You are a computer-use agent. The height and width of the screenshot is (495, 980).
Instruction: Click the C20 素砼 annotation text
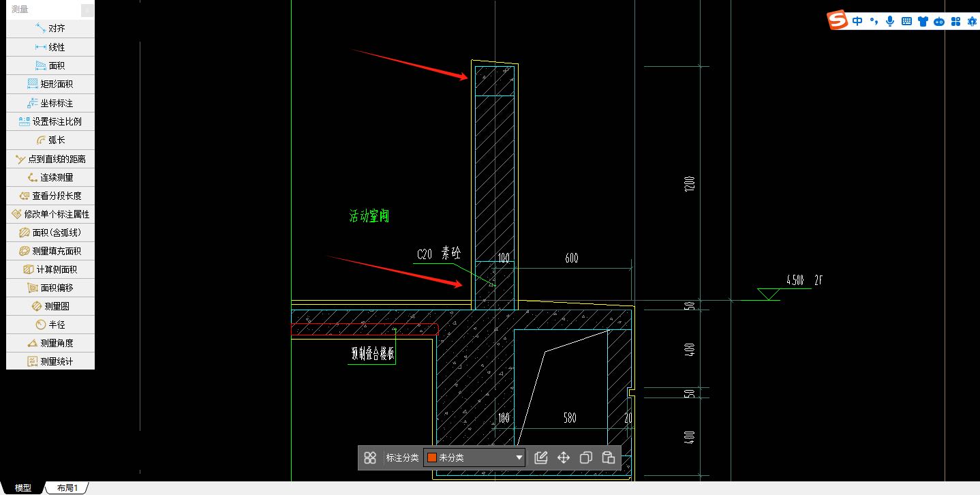point(439,254)
